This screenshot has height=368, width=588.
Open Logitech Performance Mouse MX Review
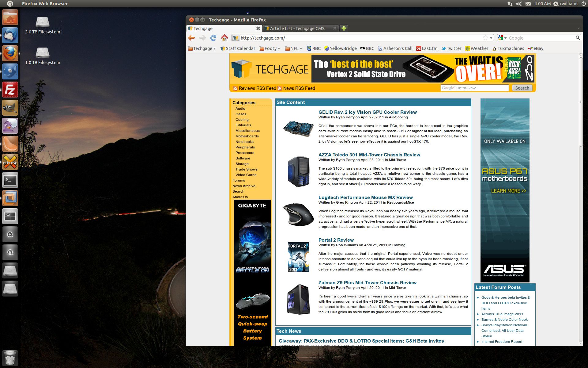point(366,197)
